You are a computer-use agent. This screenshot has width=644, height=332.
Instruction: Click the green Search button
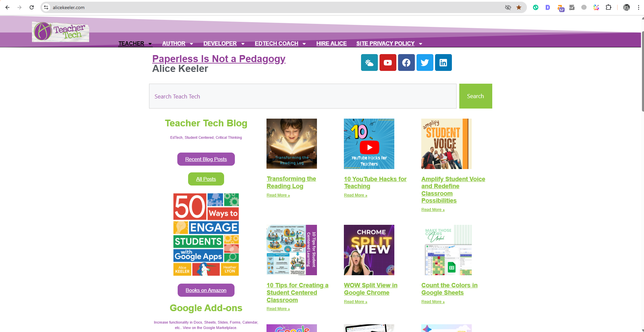click(x=475, y=96)
